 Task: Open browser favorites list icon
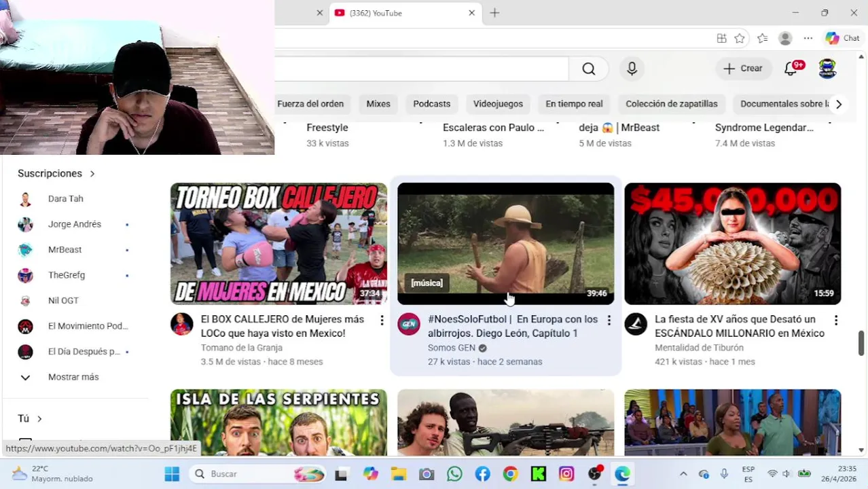pos(762,39)
